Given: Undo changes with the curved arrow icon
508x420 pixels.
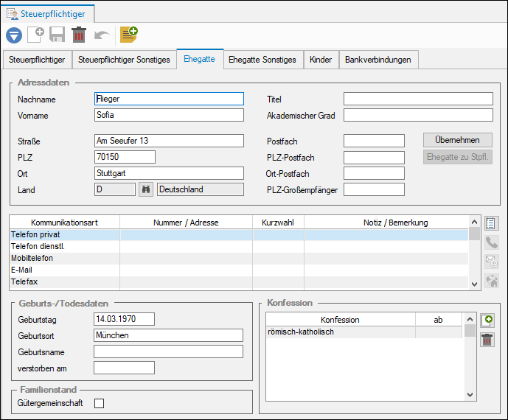Looking at the screenshot, I should click(102, 35).
